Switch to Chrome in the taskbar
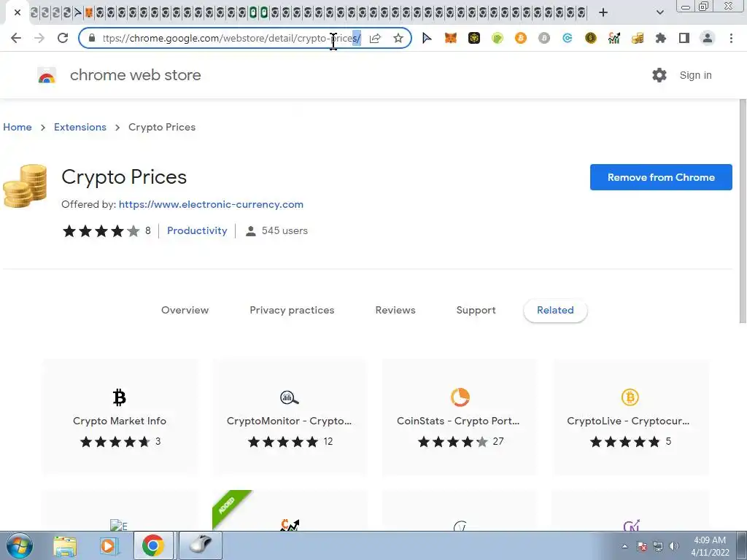The height and width of the screenshot is (560, 747). (x=153, y=545)
